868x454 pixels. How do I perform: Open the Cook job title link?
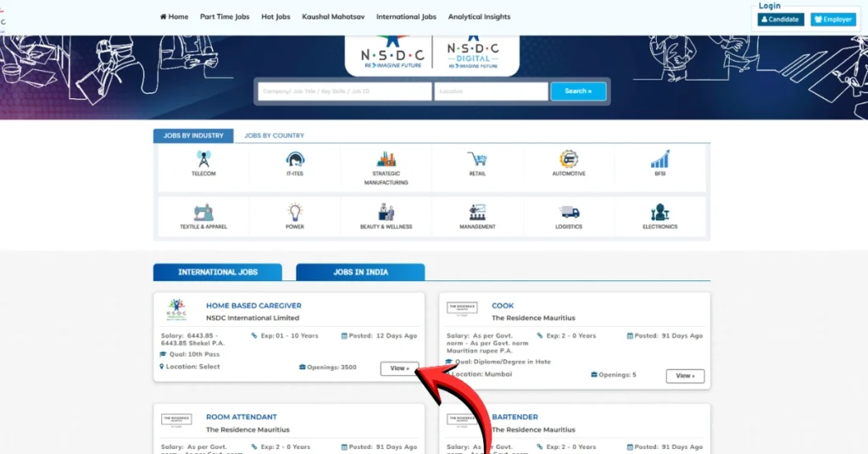pos(503,305)
